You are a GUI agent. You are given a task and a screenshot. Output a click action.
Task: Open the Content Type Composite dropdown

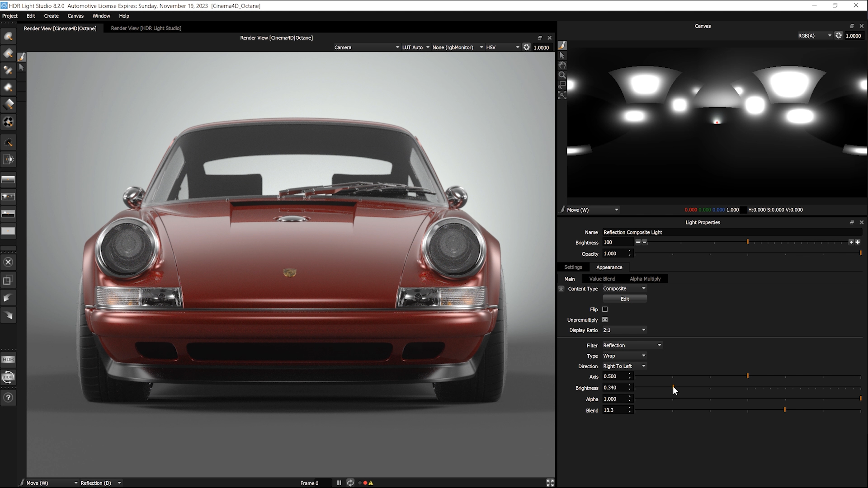click(x=624, y=288)
